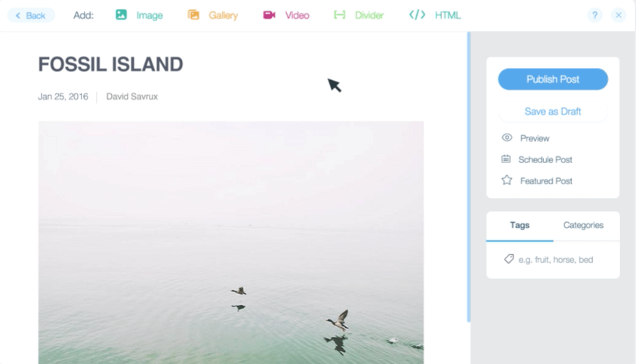Click the FOSSIL ISLAND post title
This screenshot has height=364, width=636.
pos(110,64)
